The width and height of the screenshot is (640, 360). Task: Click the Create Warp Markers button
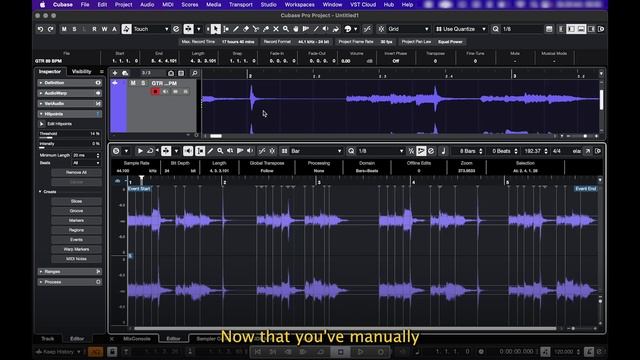tap(76, 249)
